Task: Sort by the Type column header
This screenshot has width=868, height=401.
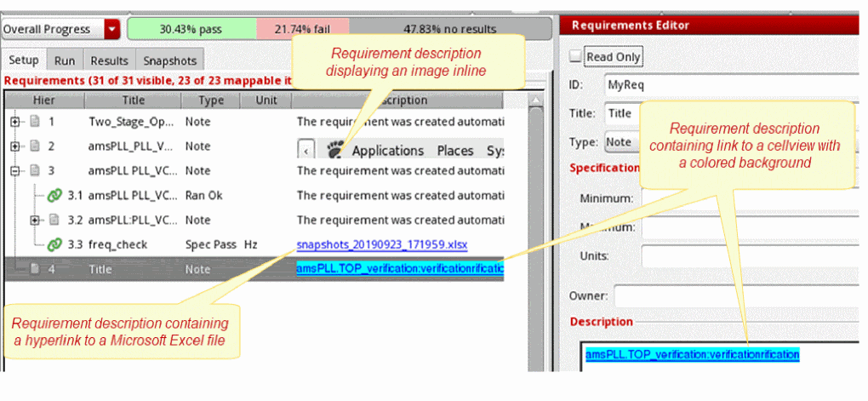Action: pyautogui.click(x=211, y=100)
